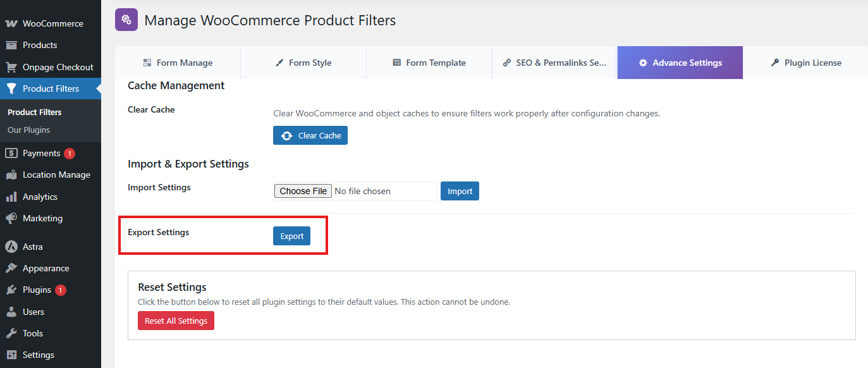Screen dimensions: 868x368
Task: Open the Form Manage tab
Action: point(178,63)
